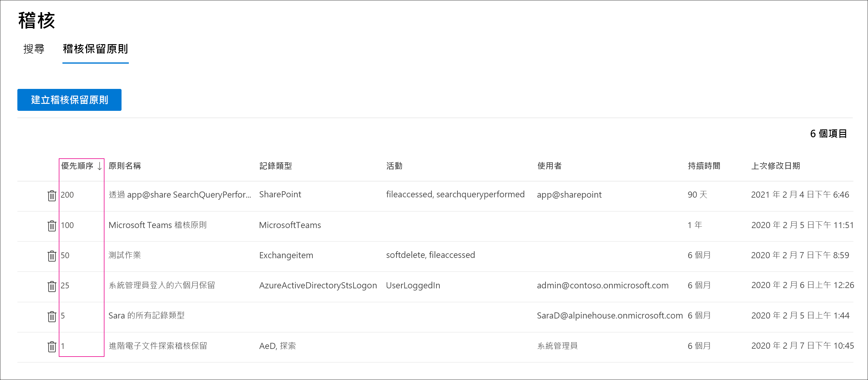
Task: Switch to the 搜尋 tab
Action: pyautogui.click(x=34, y=49)
